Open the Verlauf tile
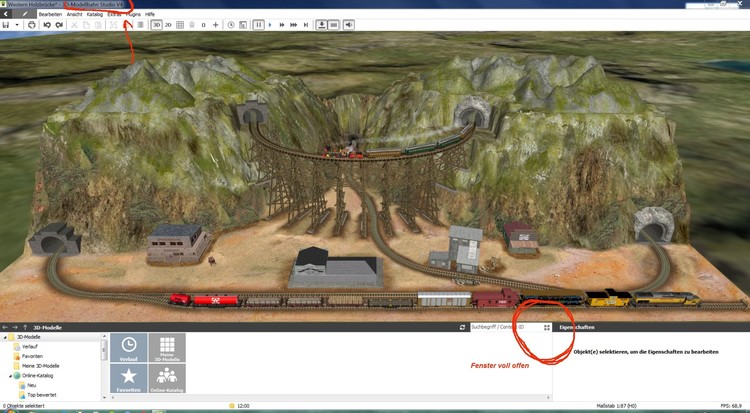Screen dimensions: 750x413 [x=127, y=346]
